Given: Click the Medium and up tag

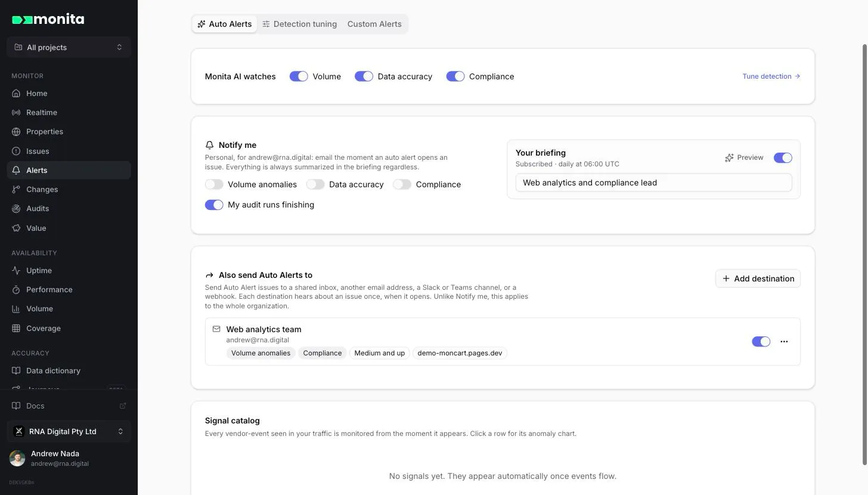Looking at the screenshot, I should click(379, 353).
